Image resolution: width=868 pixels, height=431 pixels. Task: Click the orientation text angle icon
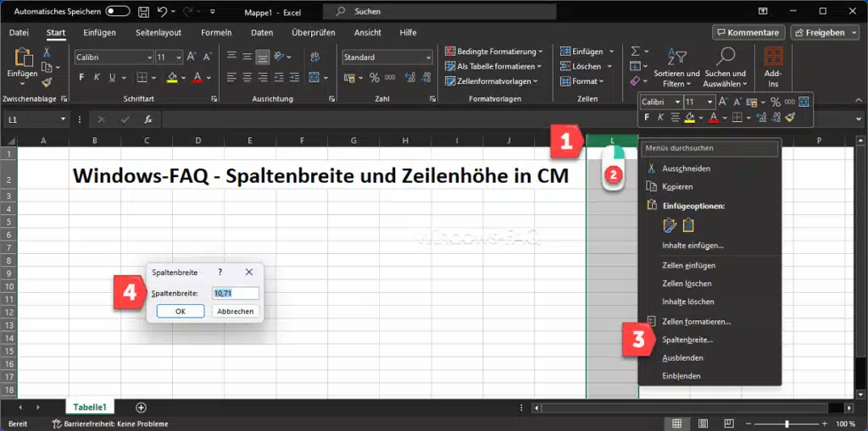pyautogui.click(x=279, y=57)
